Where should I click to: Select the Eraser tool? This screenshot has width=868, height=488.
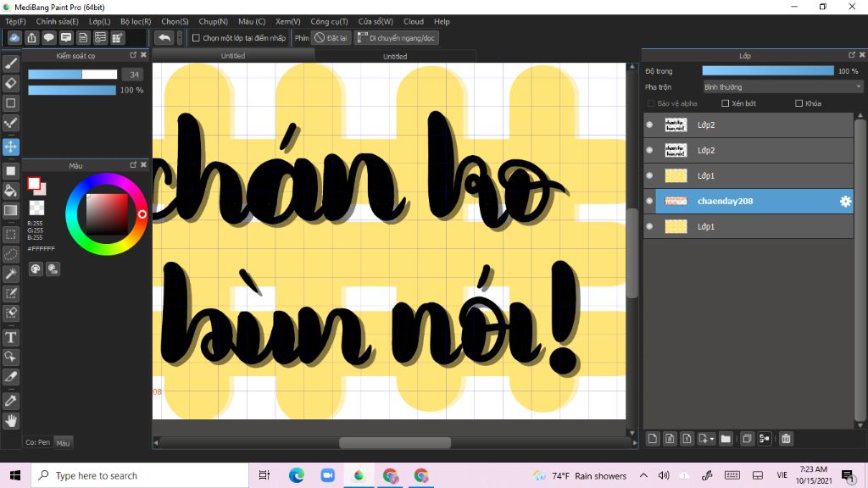pos(10,83)
